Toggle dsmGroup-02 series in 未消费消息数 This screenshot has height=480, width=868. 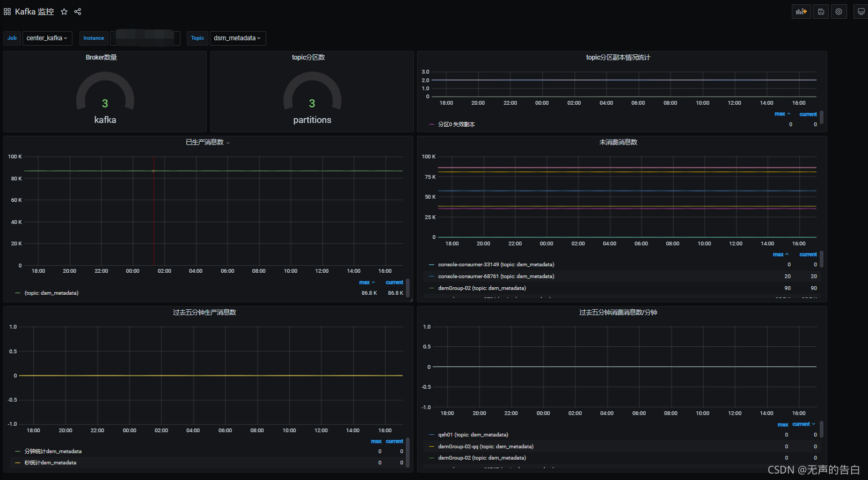click(482, 288)
